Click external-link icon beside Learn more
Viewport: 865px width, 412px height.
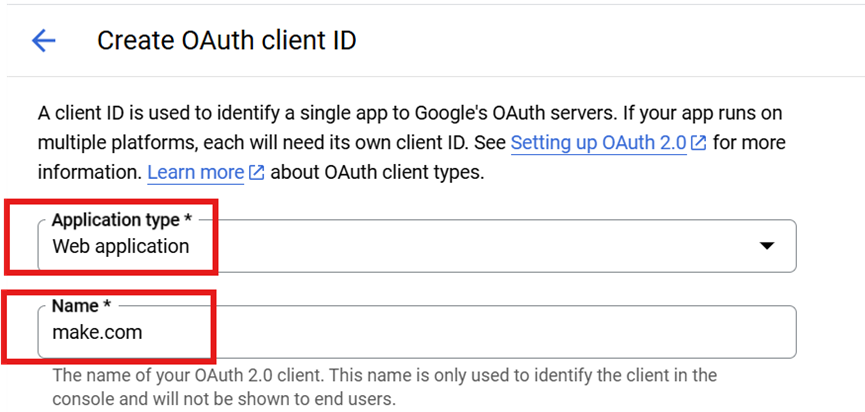point(256,173)
